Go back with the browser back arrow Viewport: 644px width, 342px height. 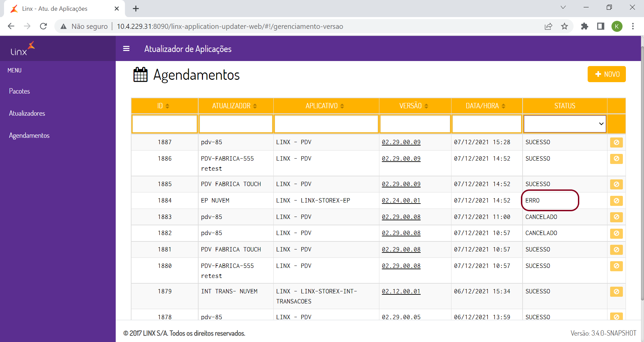(x=11, y=26)
